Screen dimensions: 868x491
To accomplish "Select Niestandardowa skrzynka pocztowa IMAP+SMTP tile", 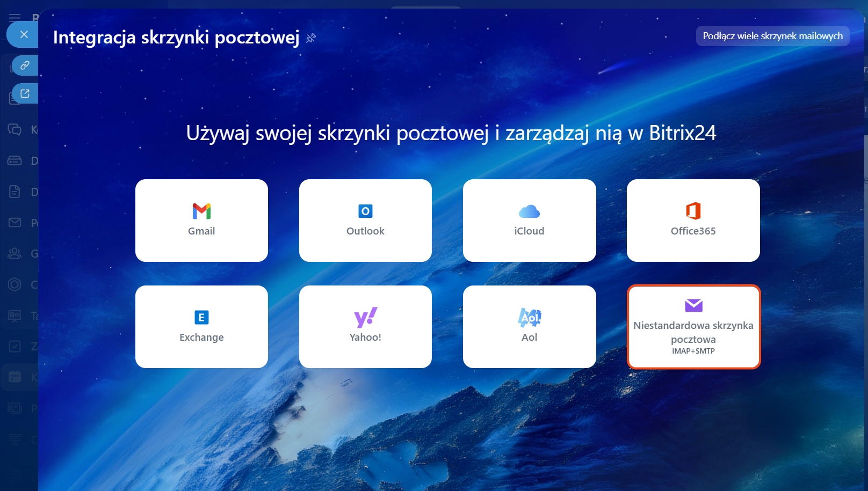I will tap(693, 327).
